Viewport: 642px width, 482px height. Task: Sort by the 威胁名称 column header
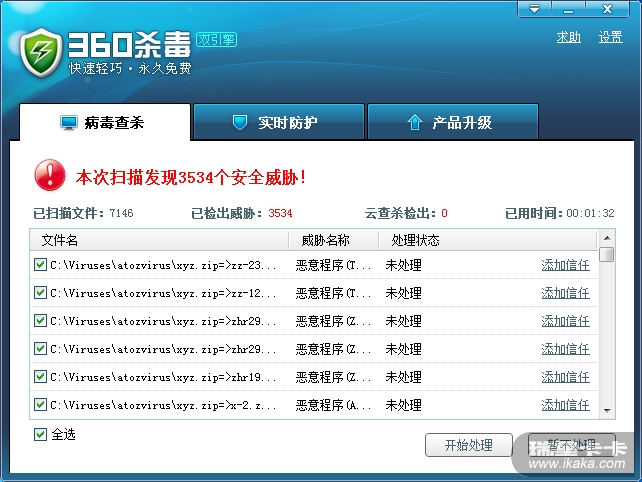tap(334, 240)
